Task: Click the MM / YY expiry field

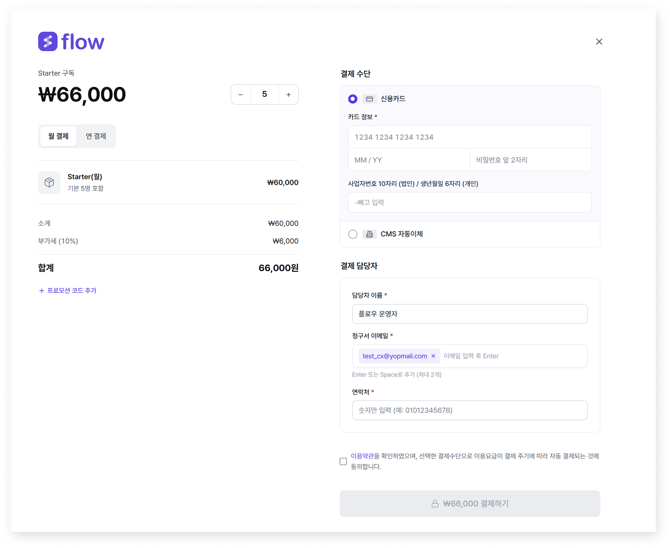Action: coord(409,160)
